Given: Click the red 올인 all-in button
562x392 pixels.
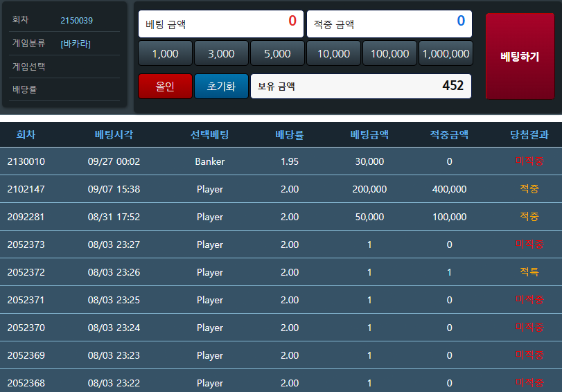Looking at the screenshot, I should tap(165, 86).
